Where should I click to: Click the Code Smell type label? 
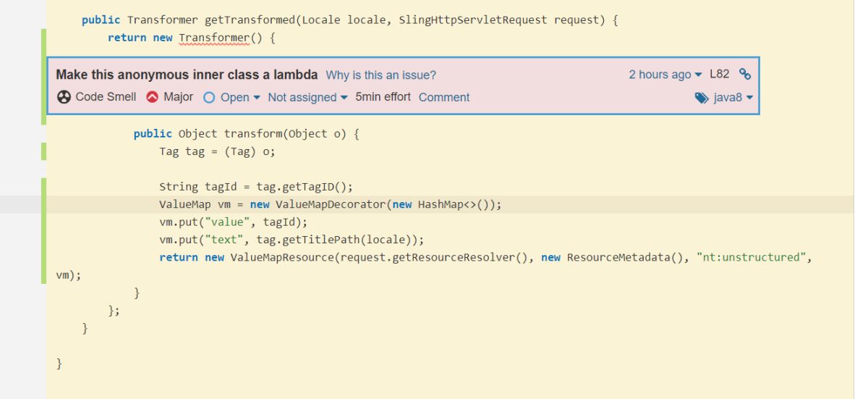click(x=106, y=97)
